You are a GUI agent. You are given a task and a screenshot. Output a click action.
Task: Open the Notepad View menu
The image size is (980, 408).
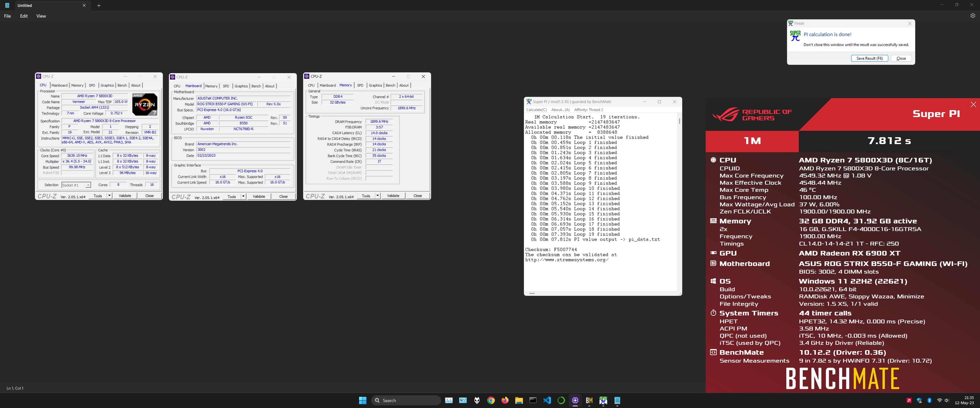pos(41,16)
